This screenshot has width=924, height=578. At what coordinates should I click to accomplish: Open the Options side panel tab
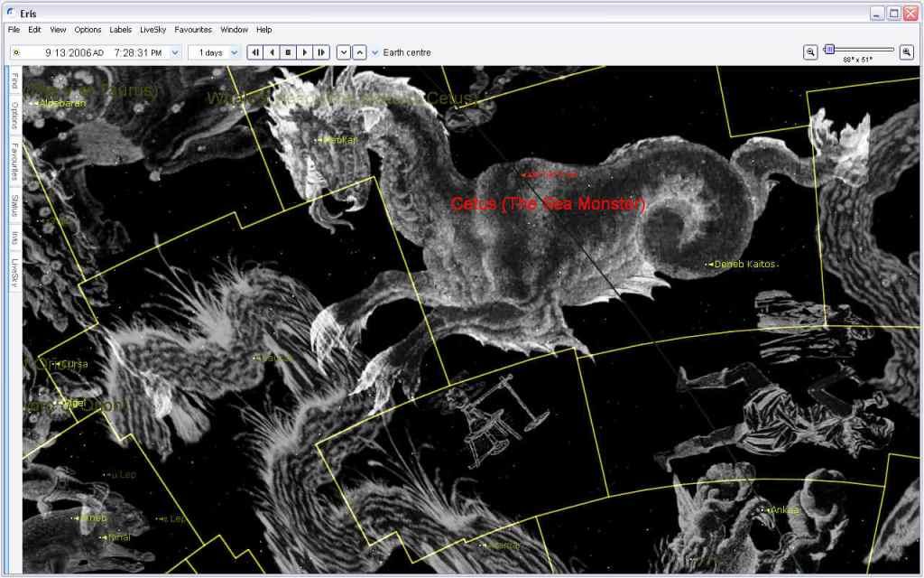pyautogui.click(x=14, y=115)
